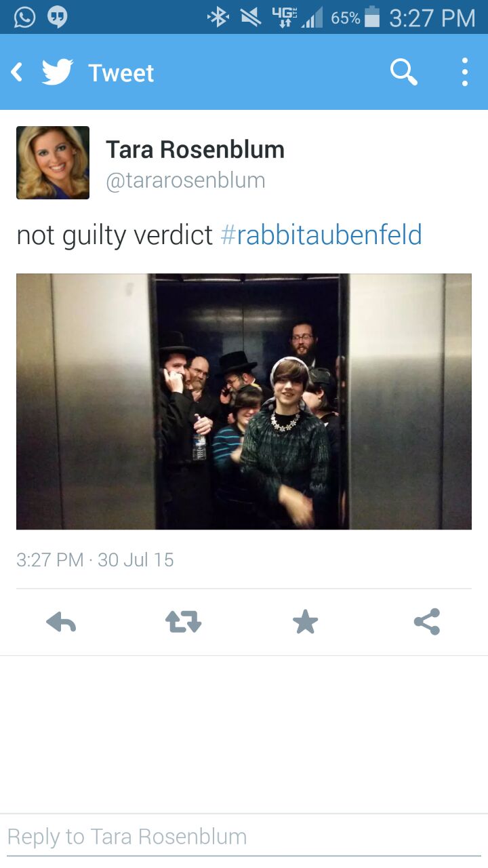
Task: Tap the Hangouts notification icon
Action: click(x=58, y=18)
